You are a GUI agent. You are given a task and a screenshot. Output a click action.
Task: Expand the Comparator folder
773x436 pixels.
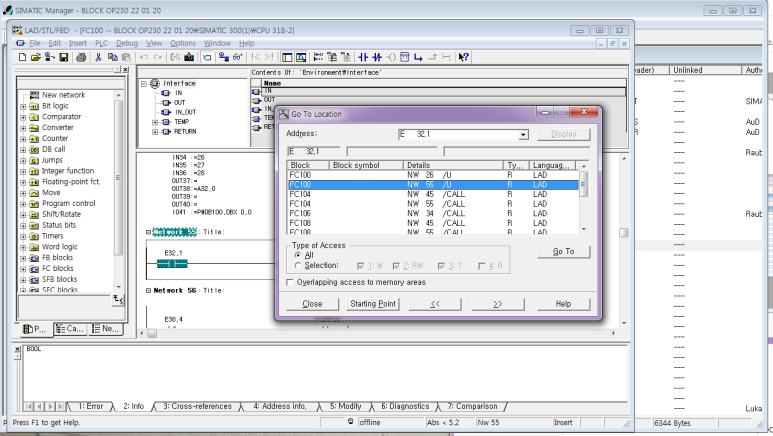23,117
